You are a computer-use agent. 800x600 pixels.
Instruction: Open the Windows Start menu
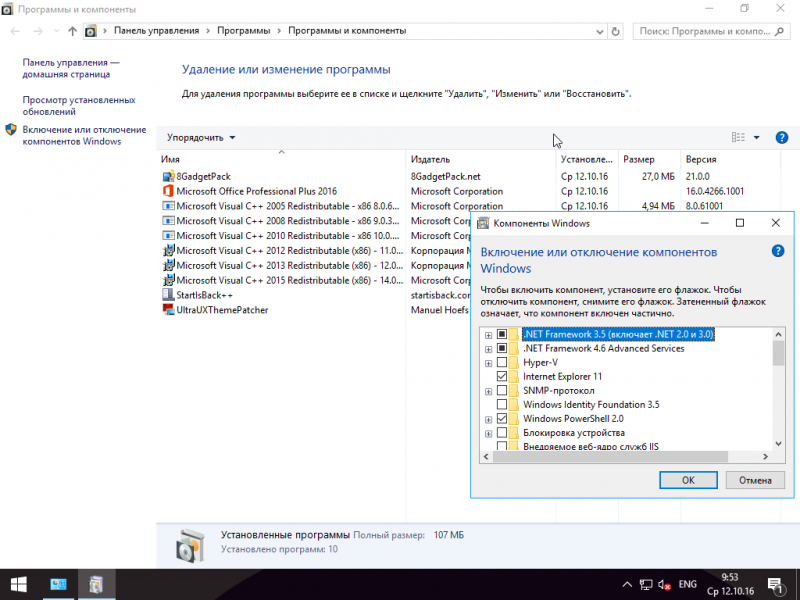coord(18,584)
